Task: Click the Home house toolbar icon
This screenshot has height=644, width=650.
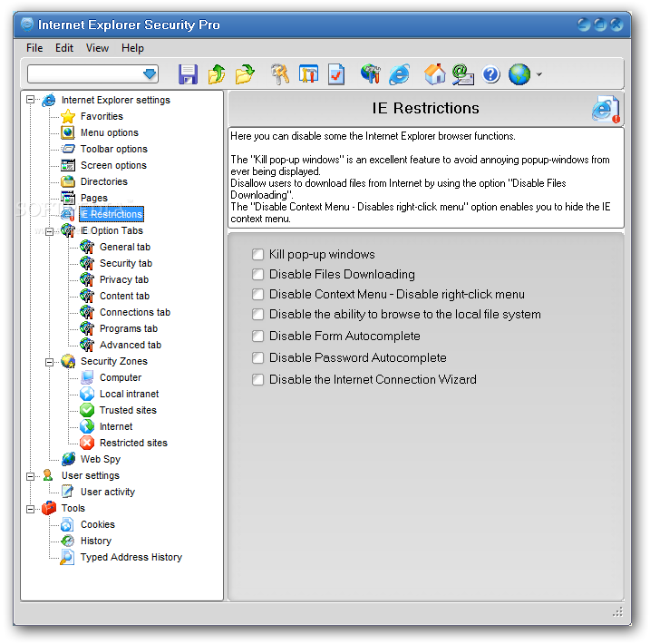Action: 434,74
